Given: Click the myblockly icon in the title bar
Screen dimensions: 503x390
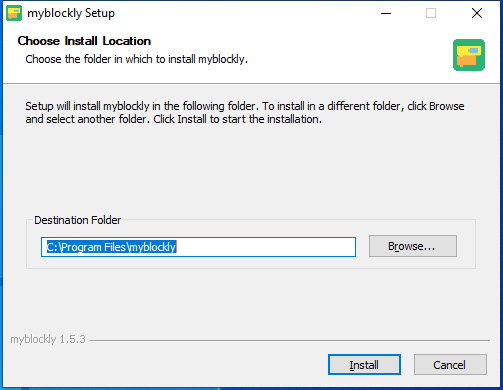Looking at the screenshot, I should 14,13.
